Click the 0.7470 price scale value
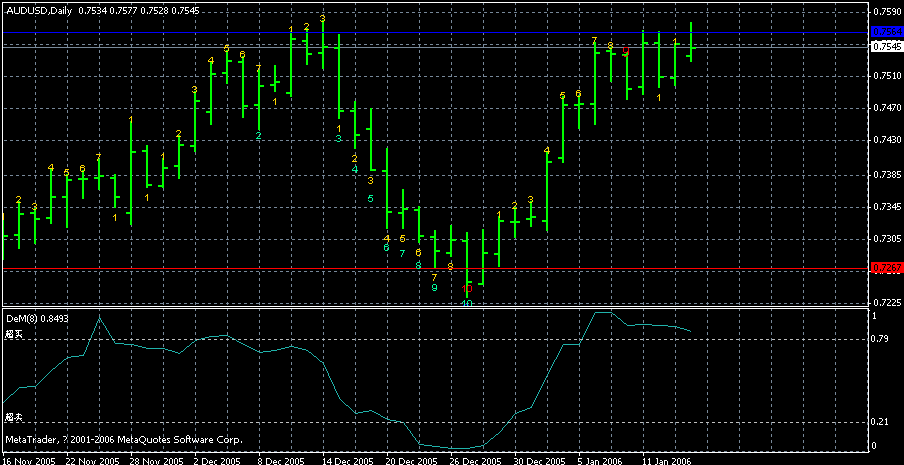The height and width of the screenshot is (465, 904). [887, 108]
